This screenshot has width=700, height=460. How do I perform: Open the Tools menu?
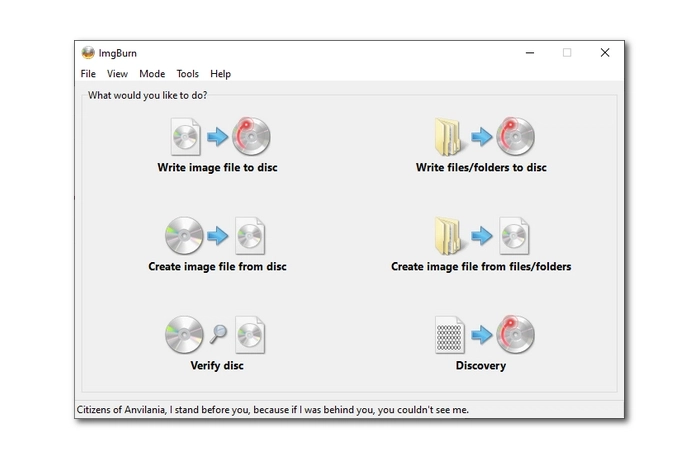[x=188, y=74]
